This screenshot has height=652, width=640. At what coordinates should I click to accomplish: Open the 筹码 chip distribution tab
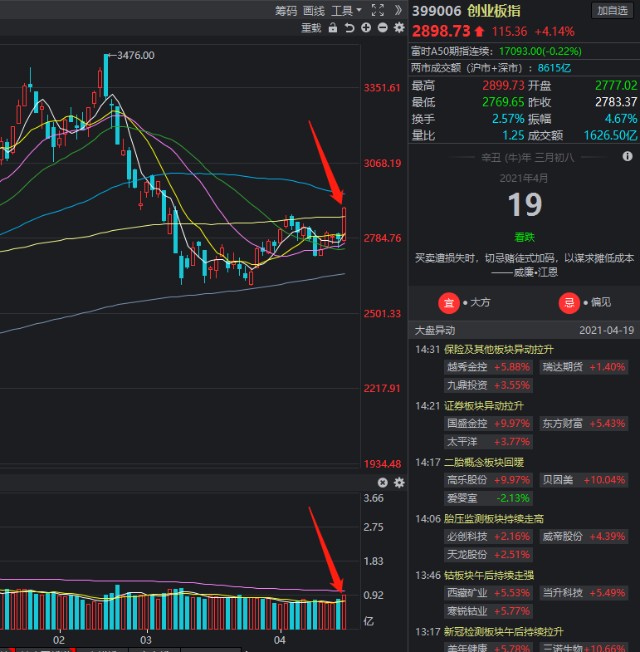pyautogui.click(x=286, y=11)
